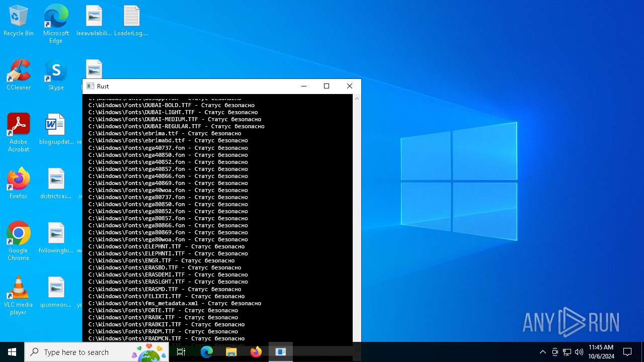Close the Rust console window
Image resolution: width=644 pixels, height=362 pixels.
point(350,86)
